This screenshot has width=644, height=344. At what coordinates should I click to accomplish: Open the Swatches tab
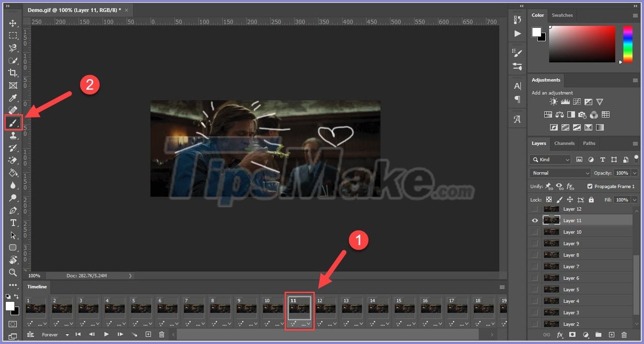[x=562, y=15]
